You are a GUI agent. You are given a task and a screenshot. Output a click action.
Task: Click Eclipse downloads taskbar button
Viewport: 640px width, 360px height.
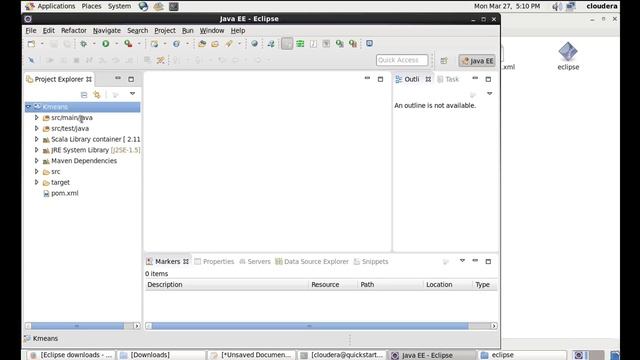tap(71, 355)
